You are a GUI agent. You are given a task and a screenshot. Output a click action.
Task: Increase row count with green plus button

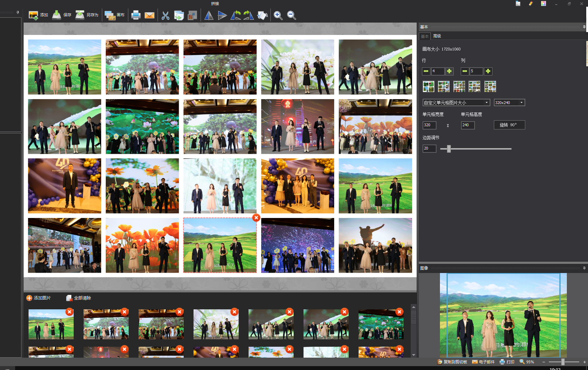tap(449, 71)
